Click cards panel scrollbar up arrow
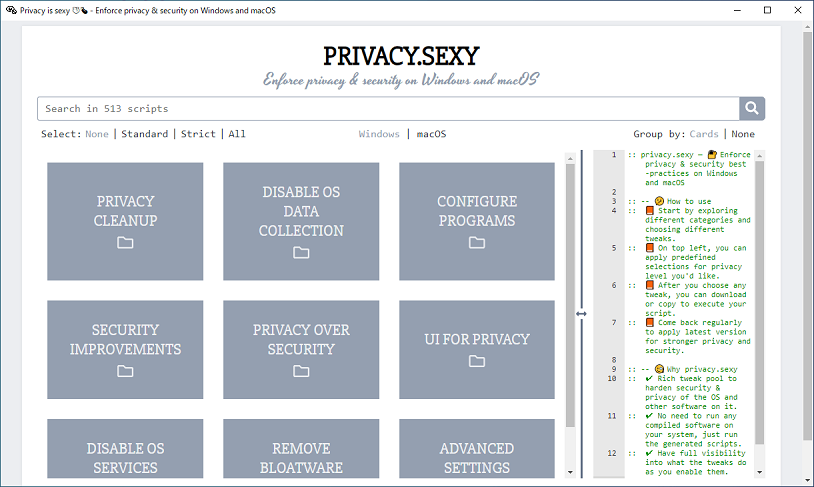814x487 pixels. pyautogui.click(x=570, y=158)
